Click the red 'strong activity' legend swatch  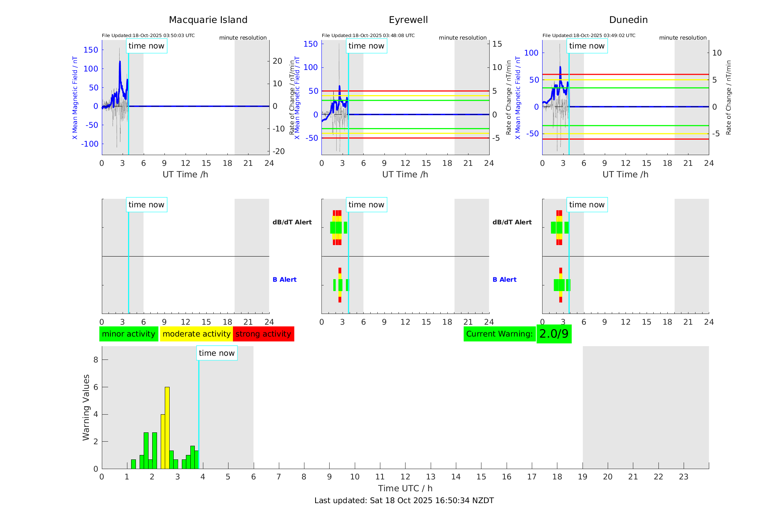click(263, 334)
